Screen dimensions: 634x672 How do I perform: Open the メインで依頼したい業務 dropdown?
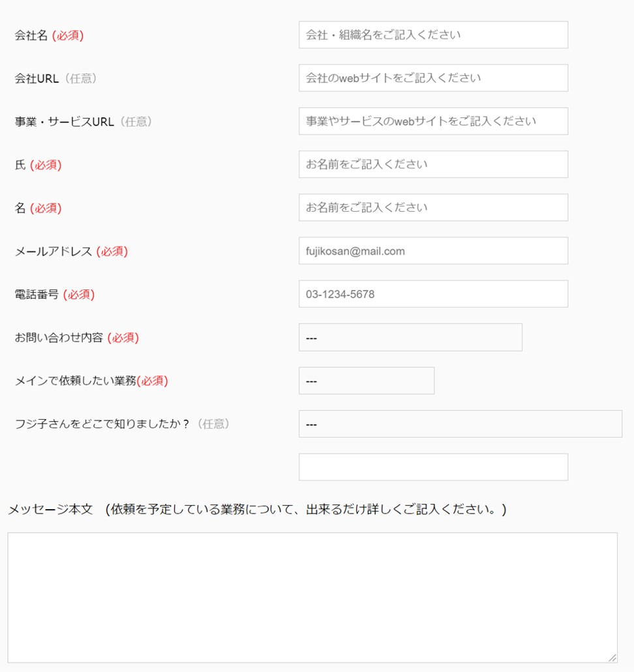click(367, 381)
